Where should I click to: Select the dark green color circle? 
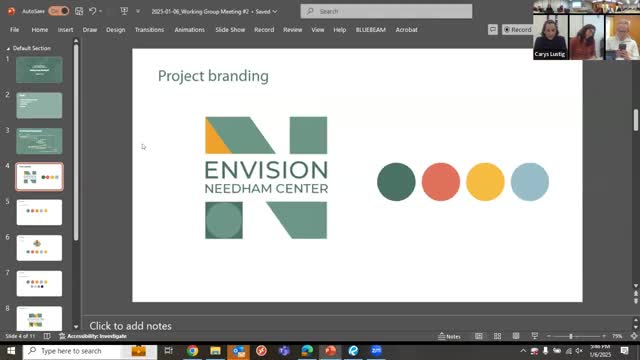point(396,182)
